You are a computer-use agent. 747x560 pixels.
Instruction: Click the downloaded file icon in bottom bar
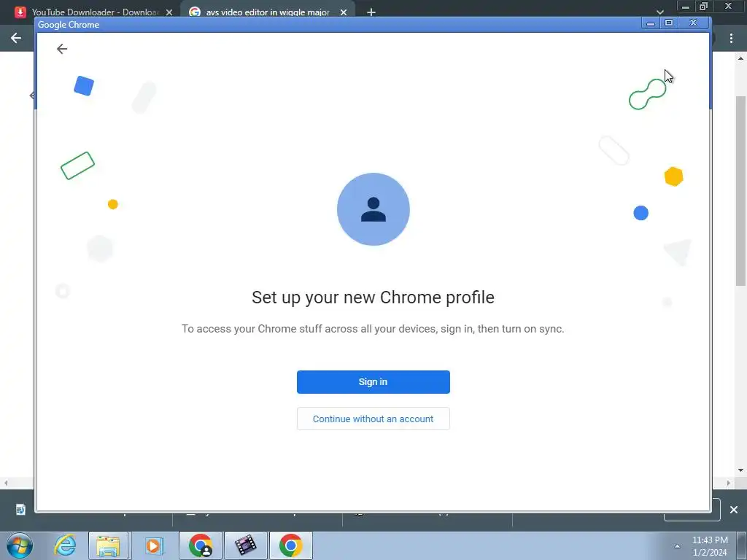click(20, 510)
